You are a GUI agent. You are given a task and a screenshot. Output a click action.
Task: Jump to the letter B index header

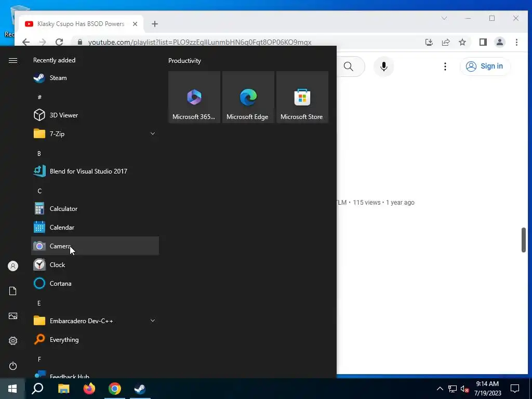click(39, 153)
